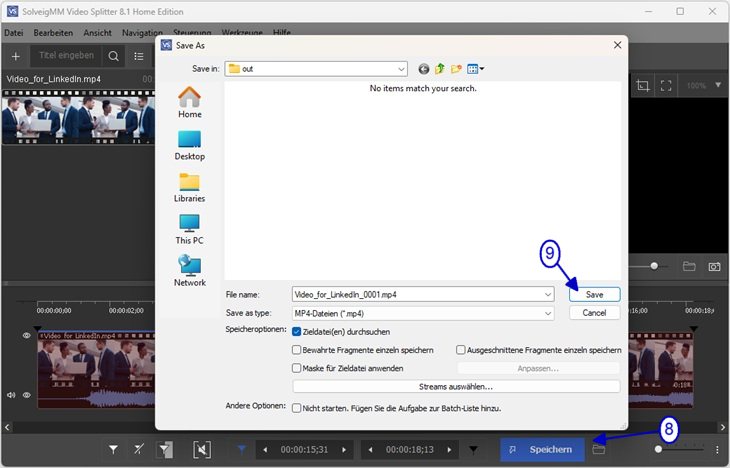Go up one folder level icon
730x468 pixels.
pos(439,69)
